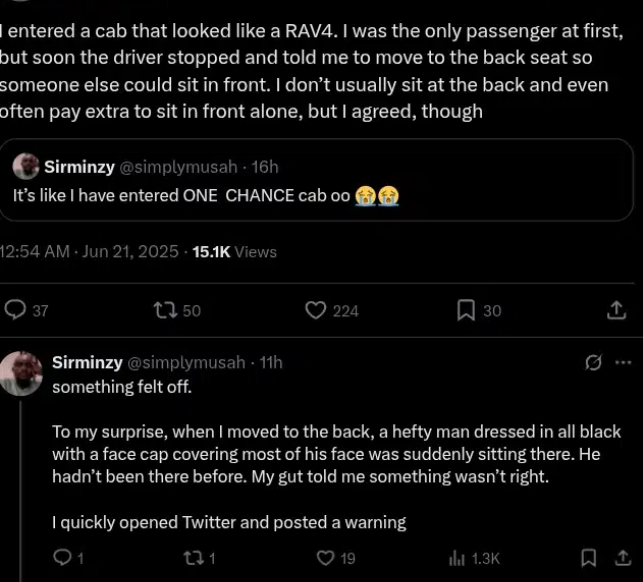
Task: Click the 15.1K Views count
Action: tap(234, 252)
